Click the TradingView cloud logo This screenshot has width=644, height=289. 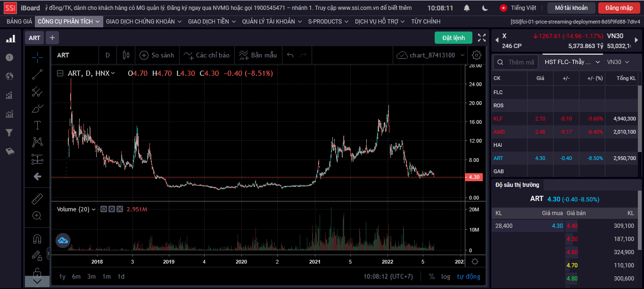point(63,241)
